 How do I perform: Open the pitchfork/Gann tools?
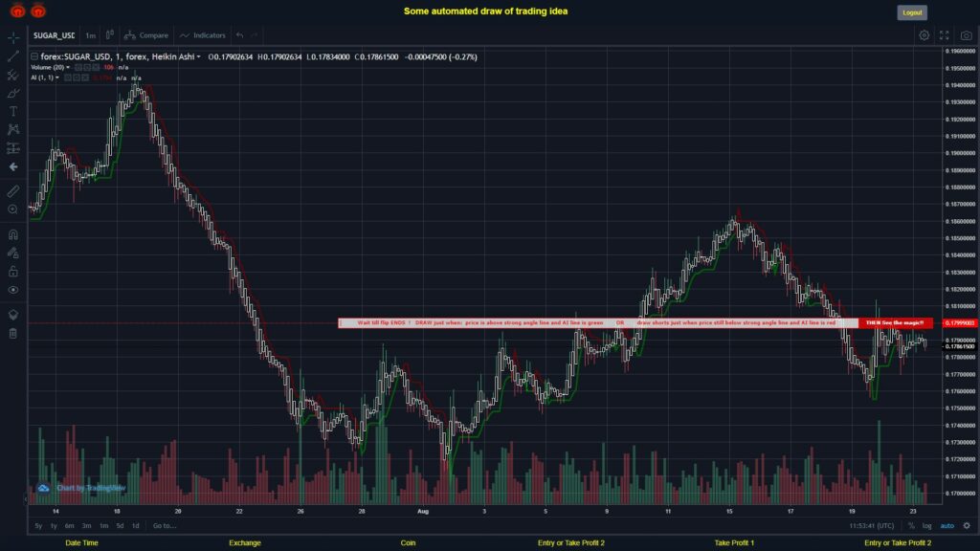coord(13,75)
